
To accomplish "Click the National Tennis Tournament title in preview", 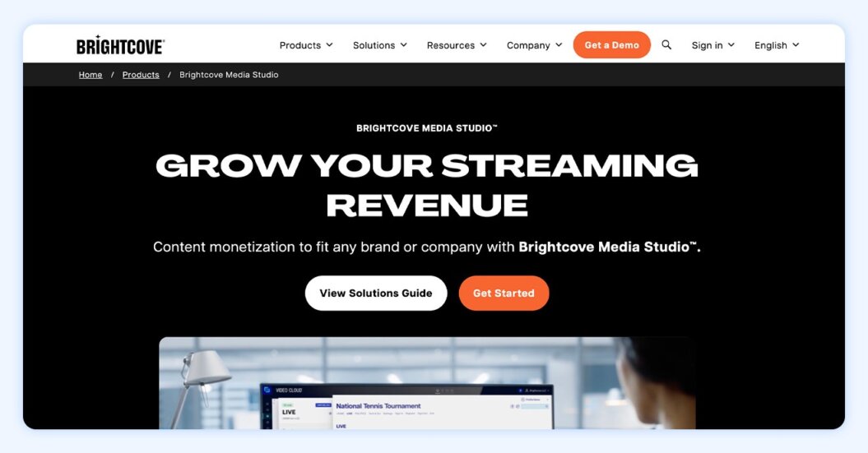I will tap(378, 406).
